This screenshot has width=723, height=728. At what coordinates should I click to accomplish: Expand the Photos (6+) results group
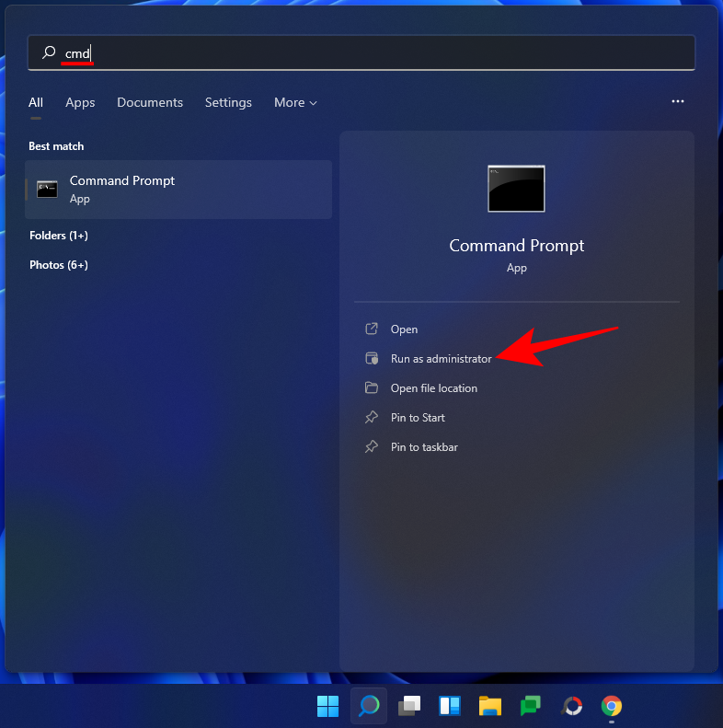(x=59, y=265)
